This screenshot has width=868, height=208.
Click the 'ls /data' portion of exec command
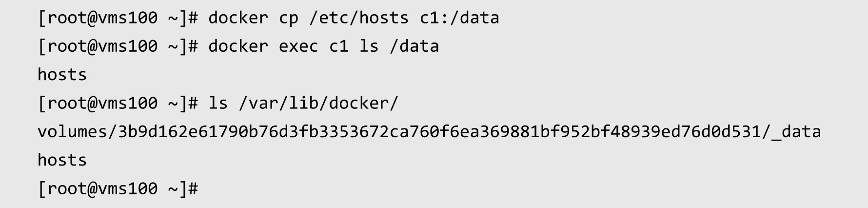399,46
